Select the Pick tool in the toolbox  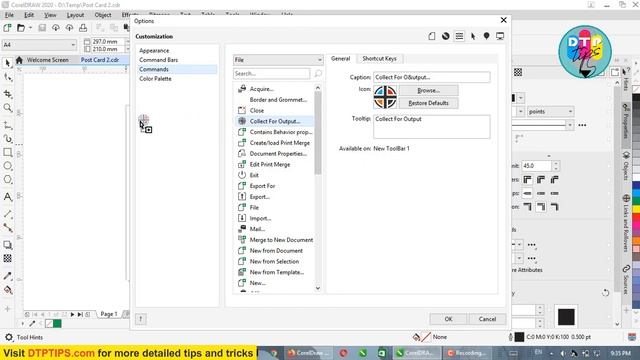click(x=7, y=63)
